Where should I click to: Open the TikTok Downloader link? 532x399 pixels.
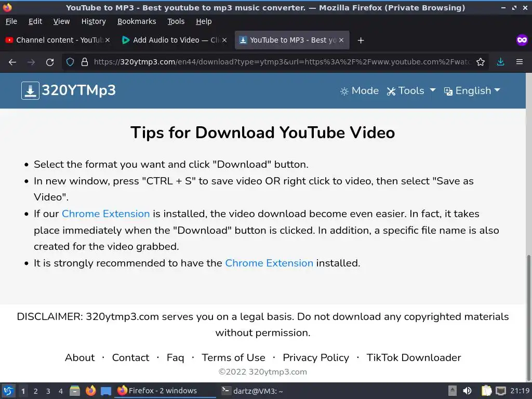click(414, 357)
